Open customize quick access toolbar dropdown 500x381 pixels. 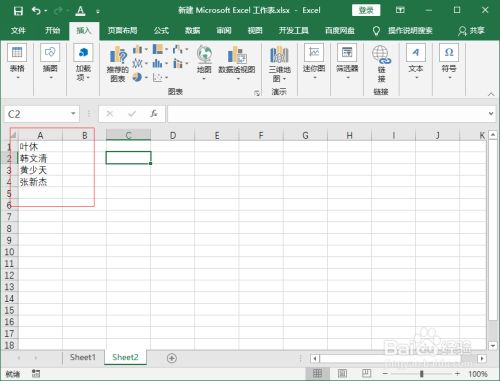point(98,12)
